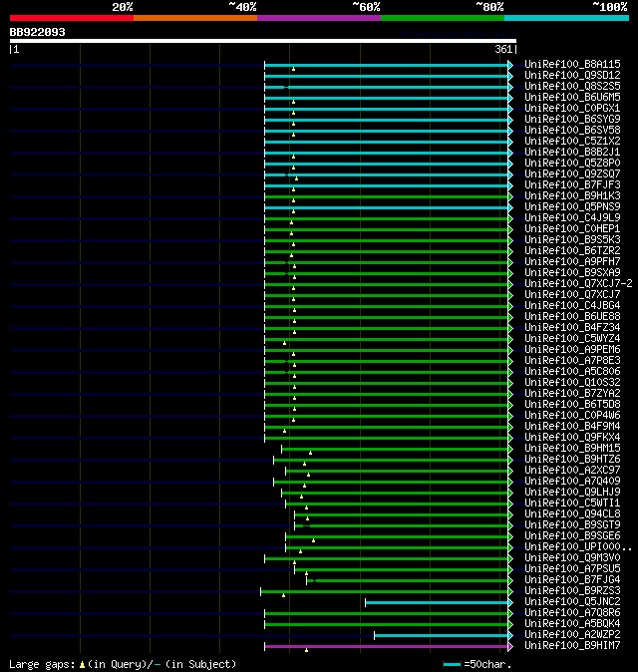Open the UniRef100_B7FJF3 entry

coord(572,185)
